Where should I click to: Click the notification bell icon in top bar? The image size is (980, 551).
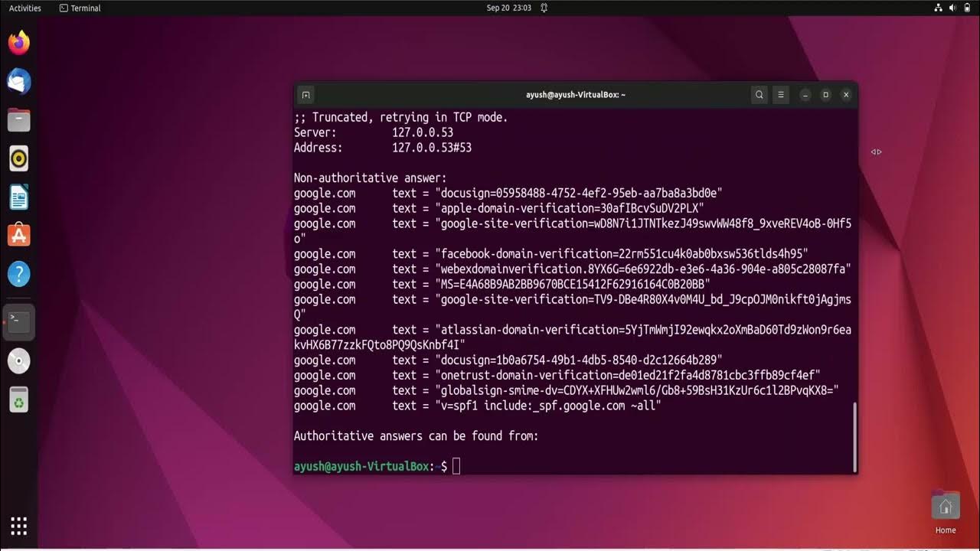click(x=544, y=8)
